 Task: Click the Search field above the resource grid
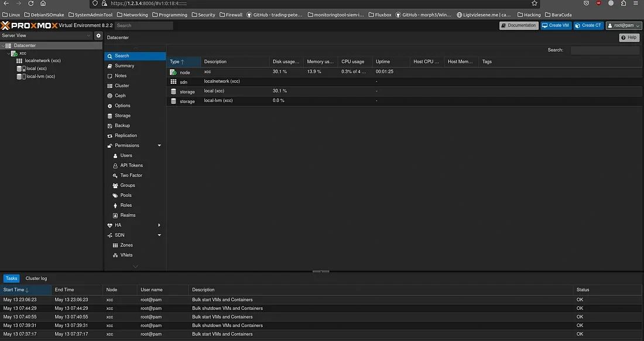605,50
